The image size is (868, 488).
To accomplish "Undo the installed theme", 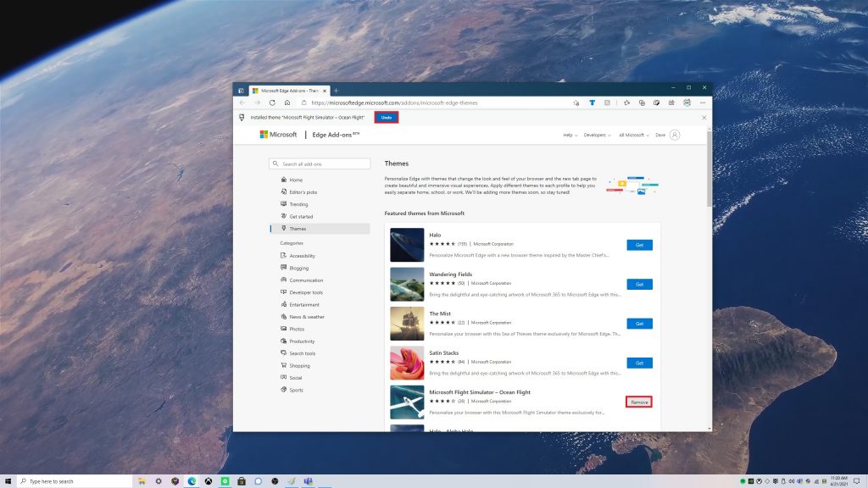I will 387,117.
